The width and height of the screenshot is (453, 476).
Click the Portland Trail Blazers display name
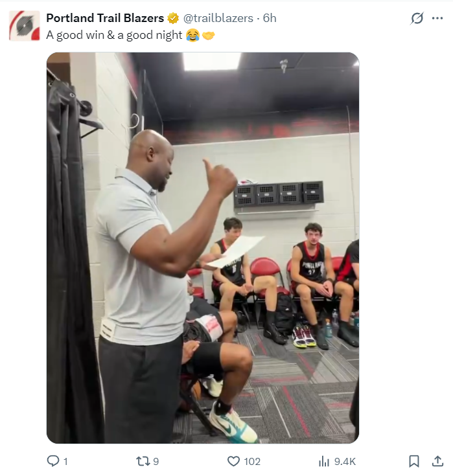tap(105, 18)
